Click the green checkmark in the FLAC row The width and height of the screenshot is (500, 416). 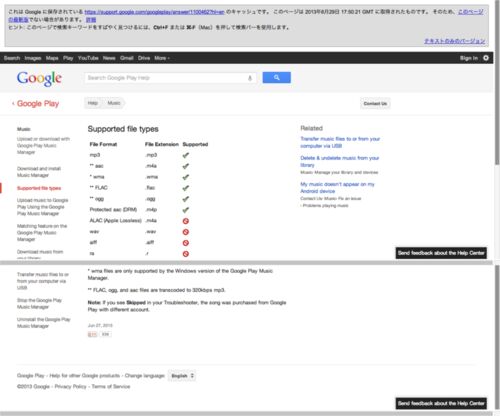click(x=186, y=188)
